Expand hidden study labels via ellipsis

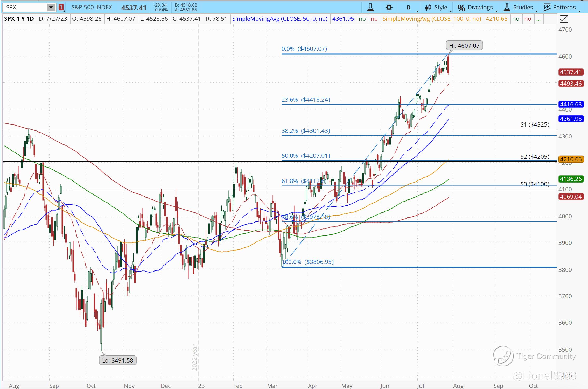pyautogui.click(x=538, y=19)
